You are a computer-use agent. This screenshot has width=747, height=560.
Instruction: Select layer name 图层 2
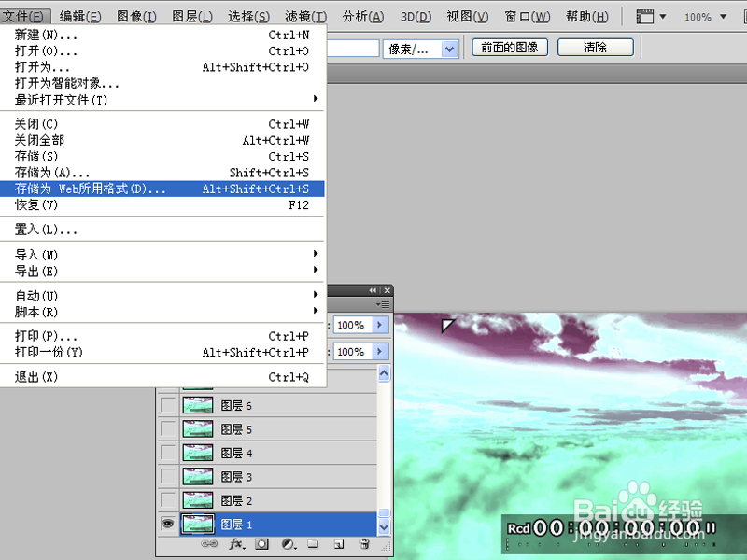click(236, 500)
